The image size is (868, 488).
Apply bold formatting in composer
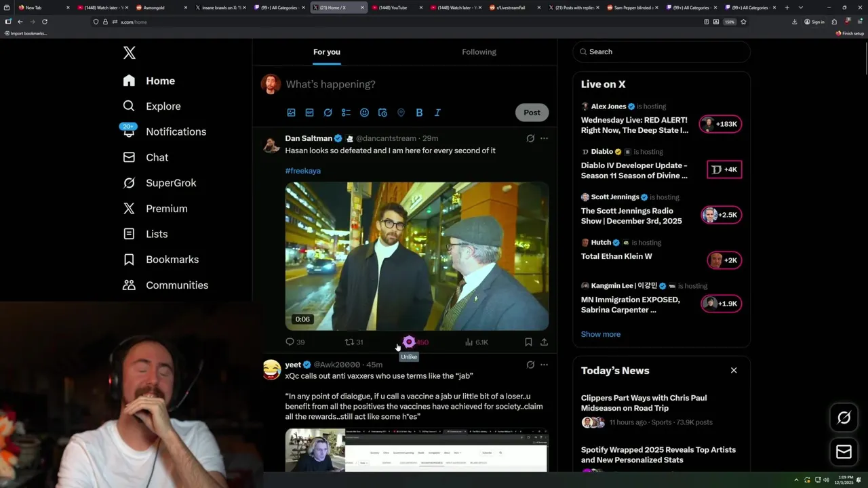coord(419,113)
